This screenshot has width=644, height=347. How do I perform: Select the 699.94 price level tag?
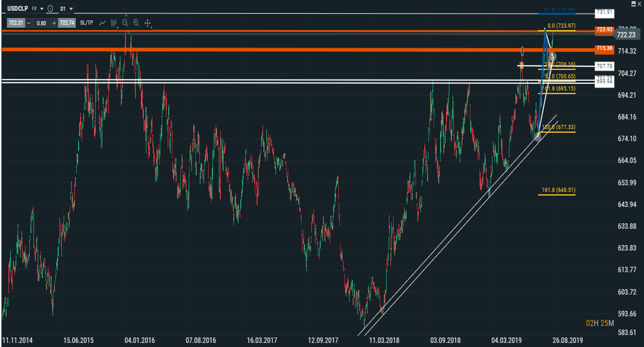[603, 82]
